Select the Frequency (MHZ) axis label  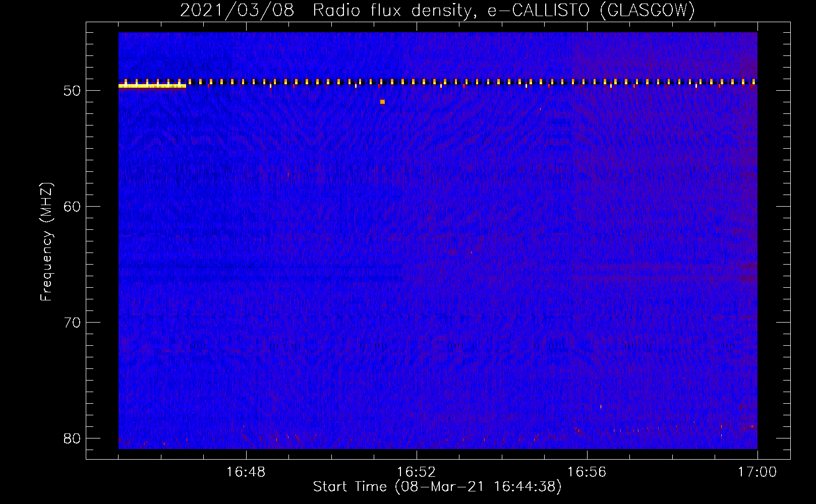(46, 242)
